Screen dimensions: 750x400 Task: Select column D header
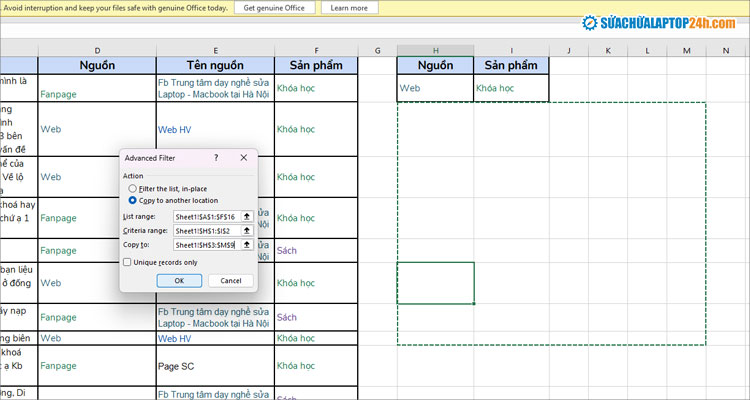pos(96,50)
